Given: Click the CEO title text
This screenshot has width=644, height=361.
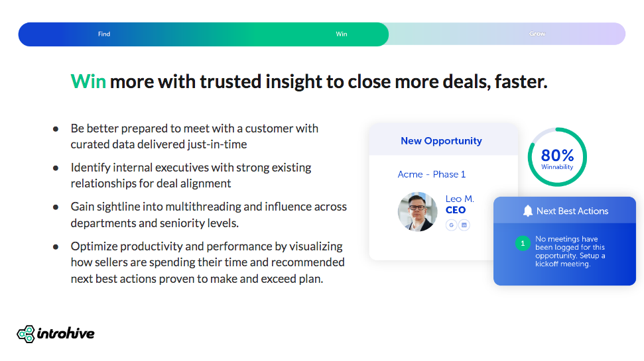Looking at the screenshot, I should point(456,210).
